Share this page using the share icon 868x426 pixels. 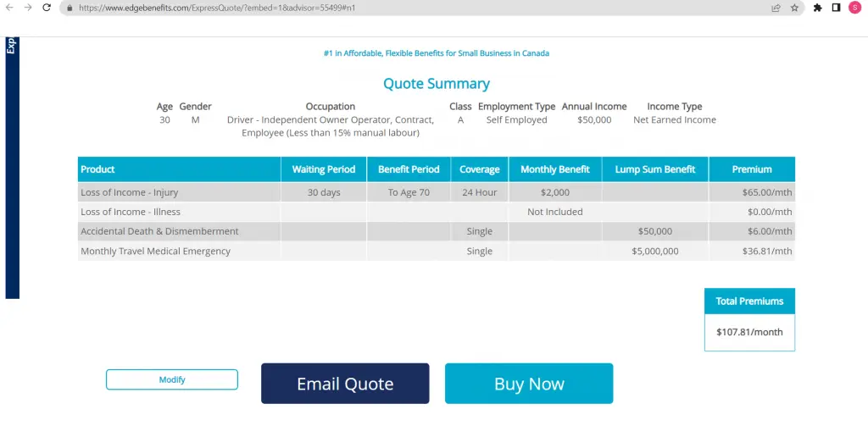pyautogui.click(x=776, y=8)
